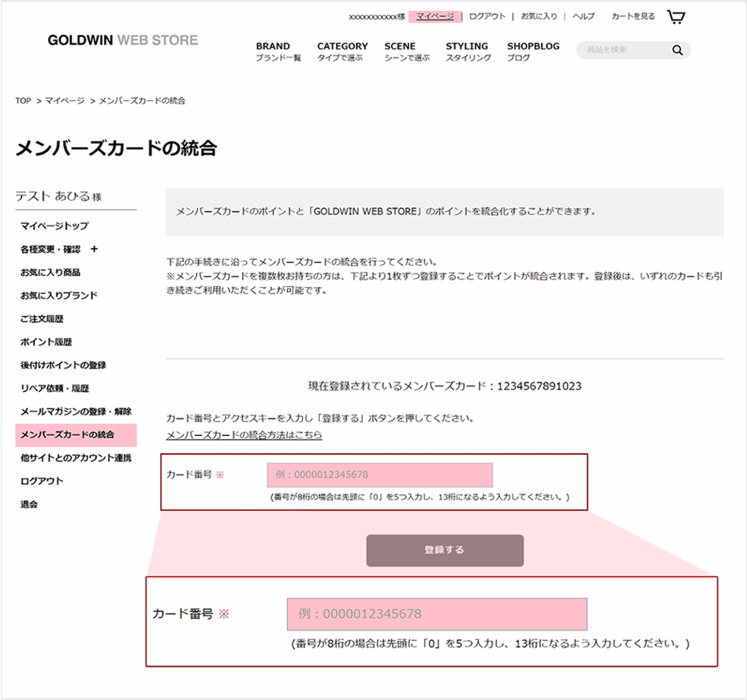Open the ヘルプ link
The width and height of the screenshot is (747, 700).
coord(583,17)
